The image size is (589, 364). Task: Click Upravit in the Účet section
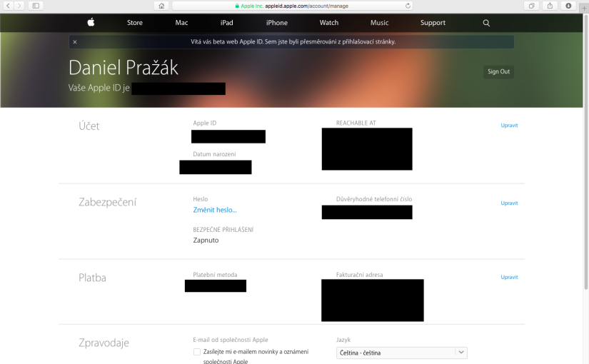point(509,126)
